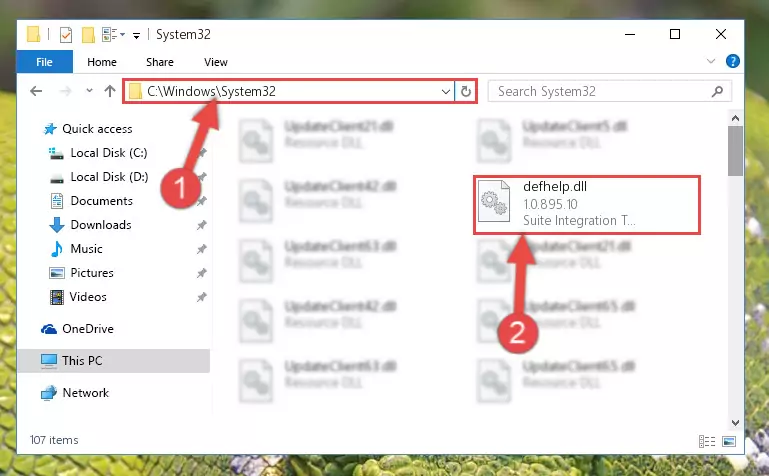This screenshot has height=476, width=769.
Task: Expand the address bar history dropdown
Action: (x=445, y=91)
